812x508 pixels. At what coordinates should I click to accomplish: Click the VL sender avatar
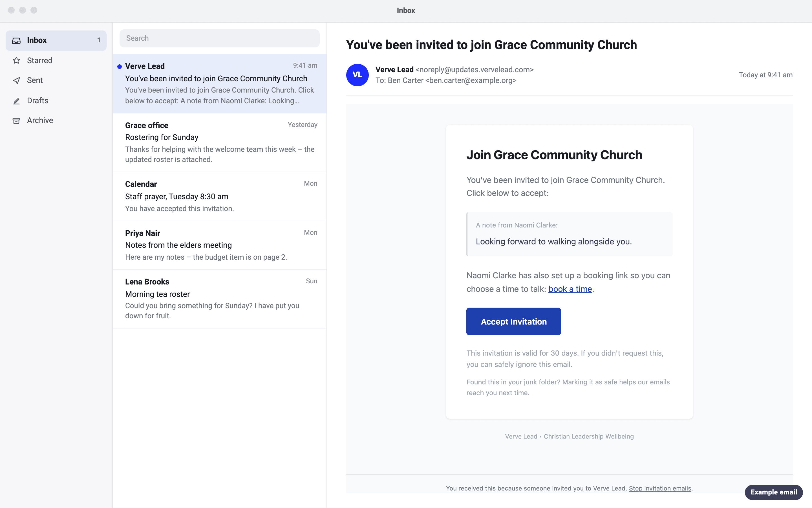pos(357,75)
